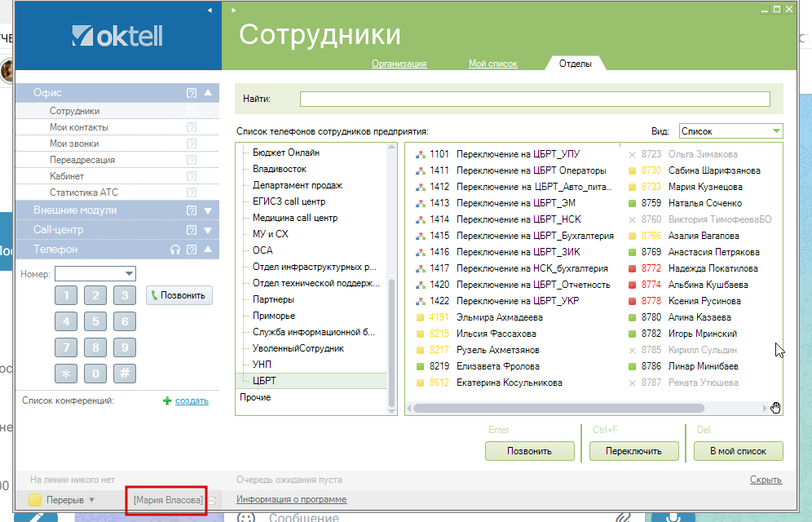
Task: Click dialpad key 0
Action: (x=95, y=374)
